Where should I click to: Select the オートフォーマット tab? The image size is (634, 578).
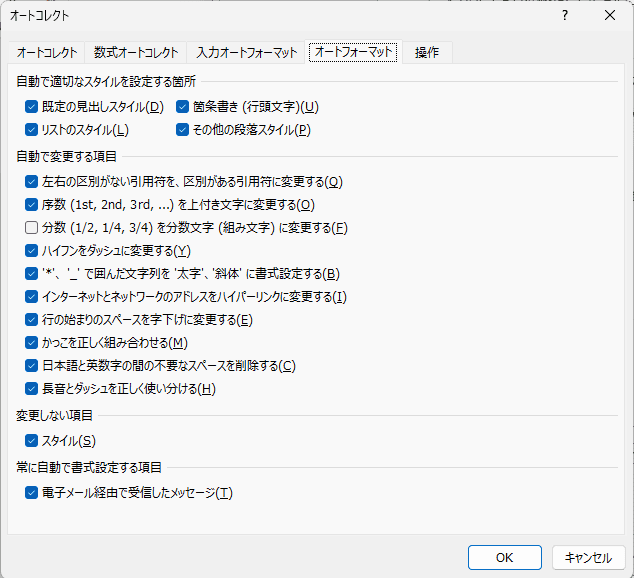click(x=353, y=52)
